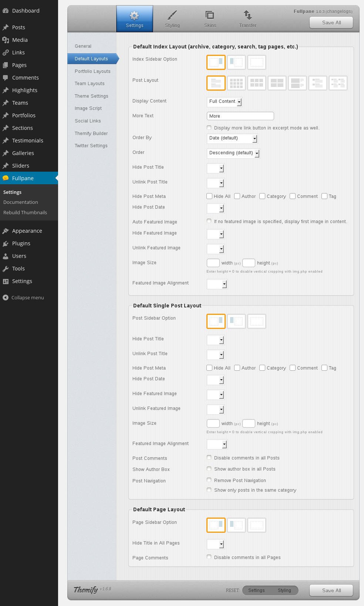
Task: Click the Transfer arrows icon
Action: (247, 16)
